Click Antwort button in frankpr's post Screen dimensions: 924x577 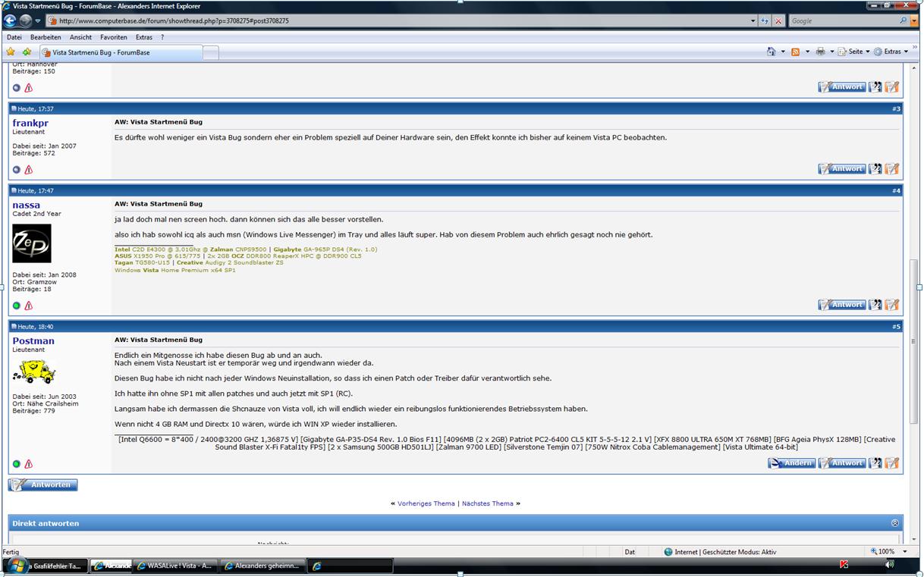[841, 168]
